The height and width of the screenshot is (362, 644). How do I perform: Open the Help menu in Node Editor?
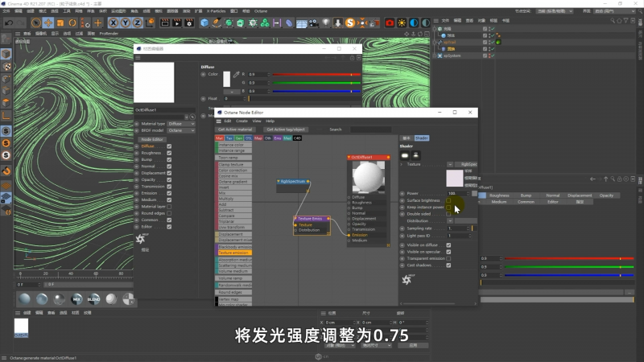pos(270,121)
